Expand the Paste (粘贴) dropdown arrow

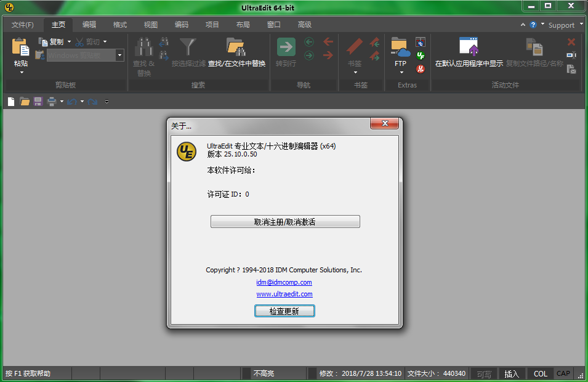[x=22, y=73]
